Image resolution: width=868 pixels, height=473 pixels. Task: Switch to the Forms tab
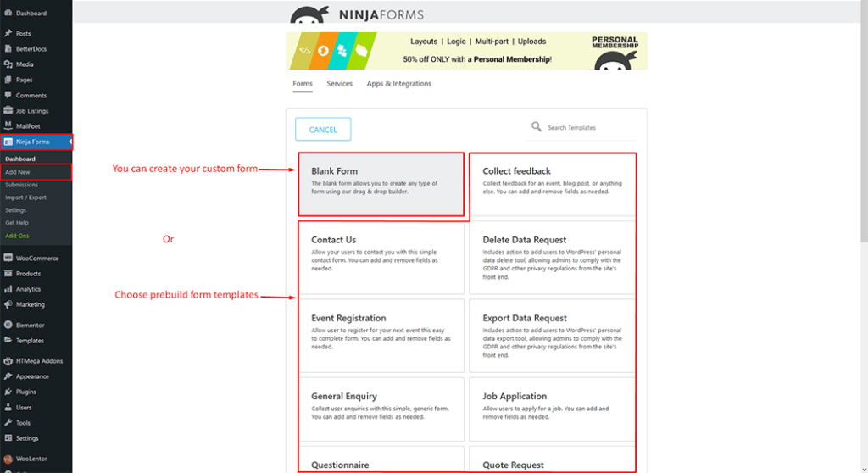coord(303,84)
